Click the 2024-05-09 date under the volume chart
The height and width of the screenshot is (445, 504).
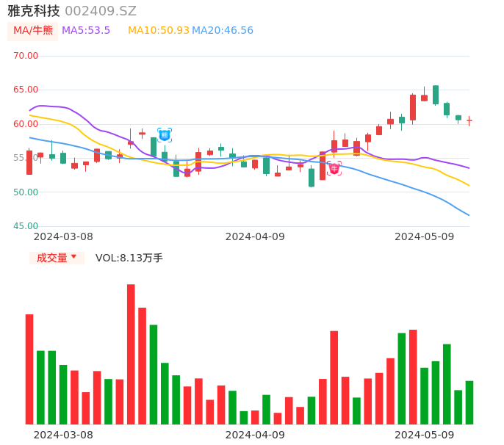click(x=425, y=435)
